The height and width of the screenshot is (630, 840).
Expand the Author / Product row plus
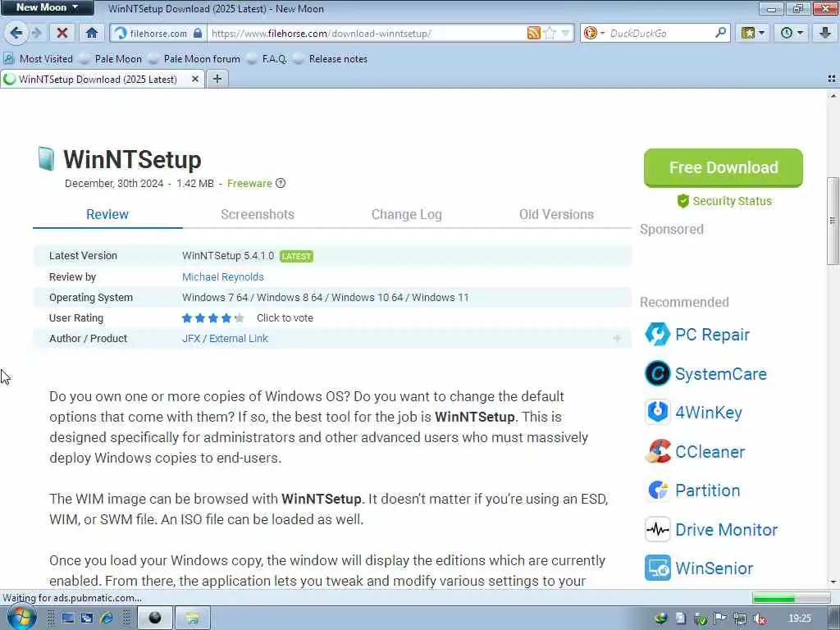tap(617, 339)
